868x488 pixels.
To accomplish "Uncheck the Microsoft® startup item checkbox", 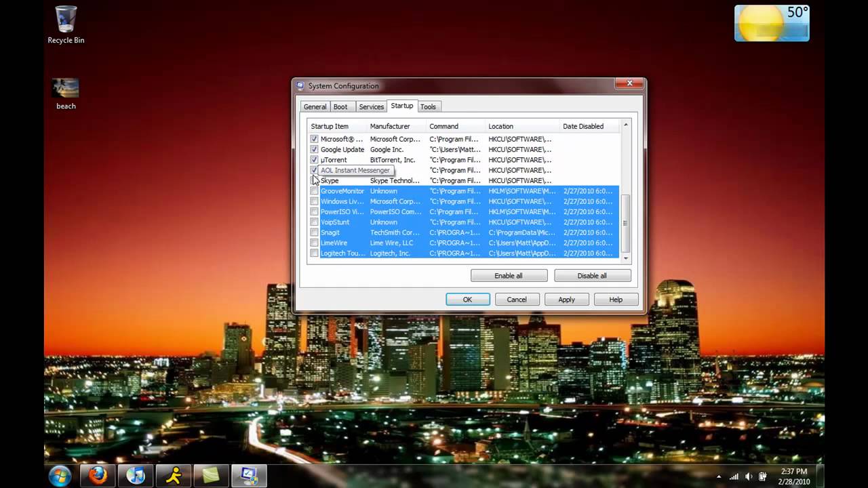I will 314,139.
